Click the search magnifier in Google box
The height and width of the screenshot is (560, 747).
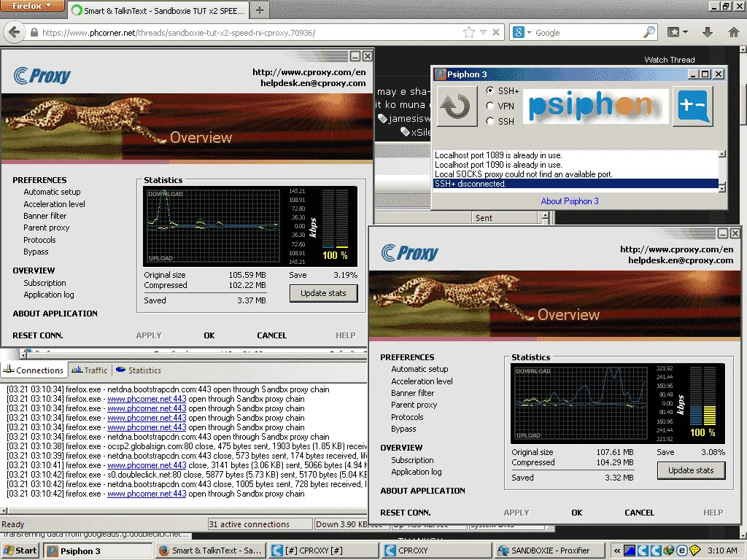point(649,32)
